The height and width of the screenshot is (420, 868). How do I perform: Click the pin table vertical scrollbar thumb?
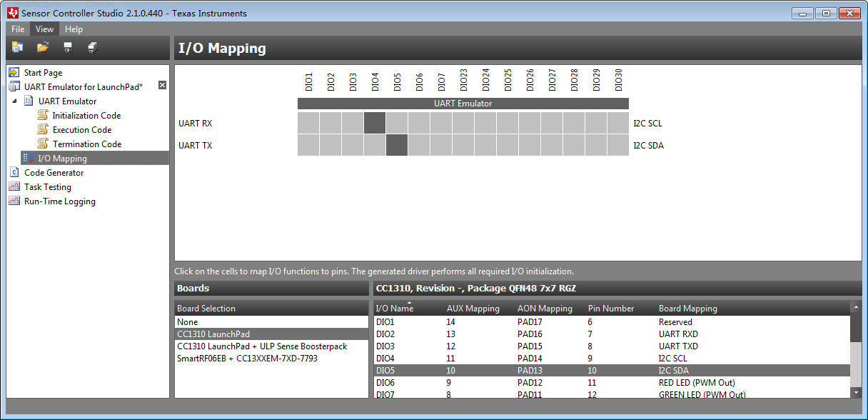pyautogui.click(x=856, y=329)
